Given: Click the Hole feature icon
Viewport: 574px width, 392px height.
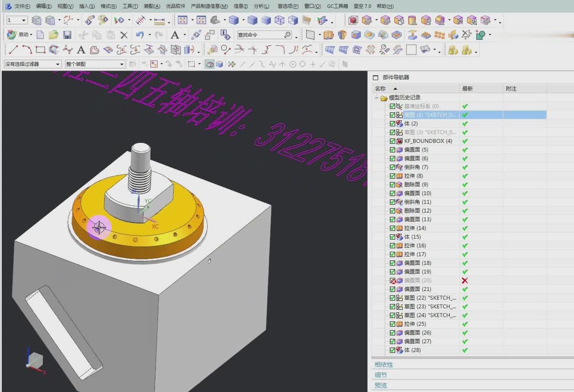Looking at the screenshot, I should tap(356, 35).
